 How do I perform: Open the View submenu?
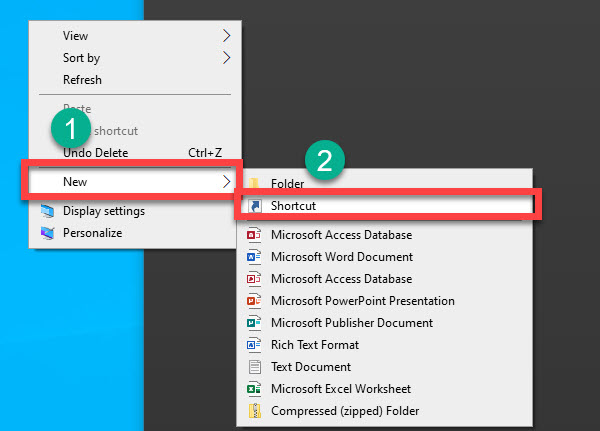point(135,36)
